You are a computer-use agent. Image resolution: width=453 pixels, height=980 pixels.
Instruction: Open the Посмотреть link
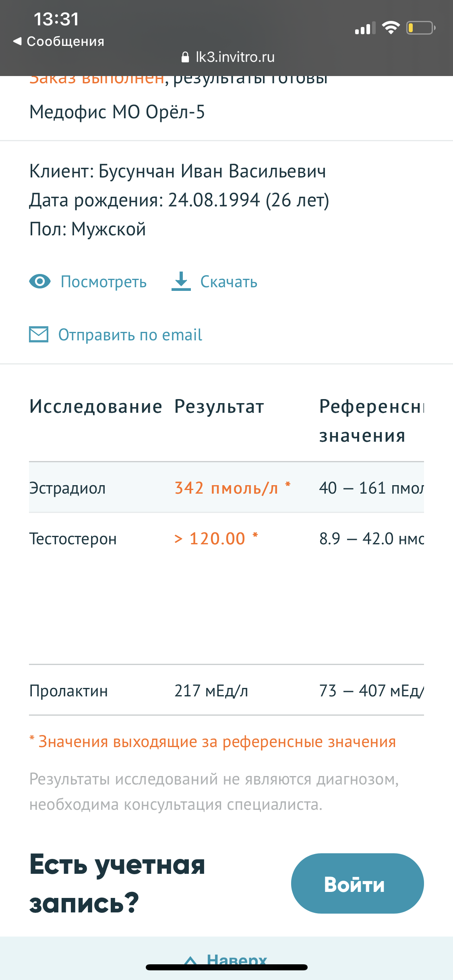(103, 282)
